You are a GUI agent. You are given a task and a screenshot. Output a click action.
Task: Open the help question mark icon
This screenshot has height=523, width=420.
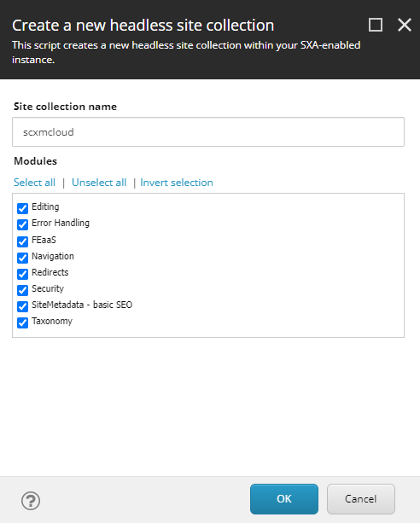(31, 500)
